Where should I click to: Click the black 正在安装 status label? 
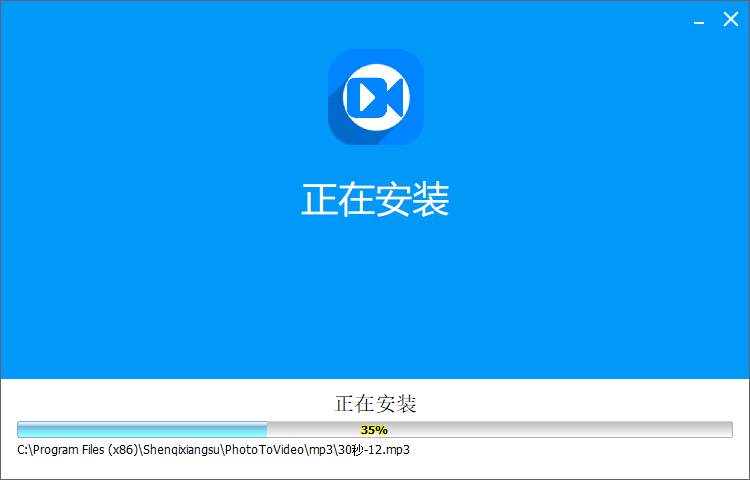pos(375,404)
